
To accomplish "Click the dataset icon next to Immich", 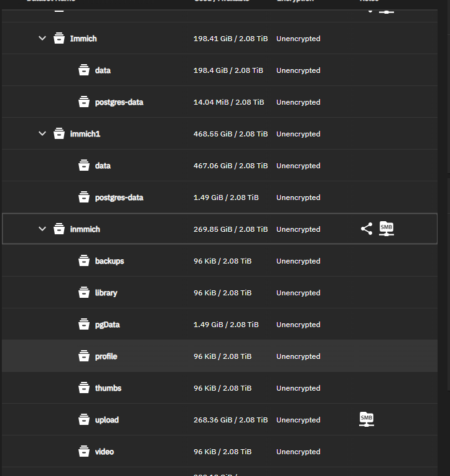I will click(x=59, y=39).
